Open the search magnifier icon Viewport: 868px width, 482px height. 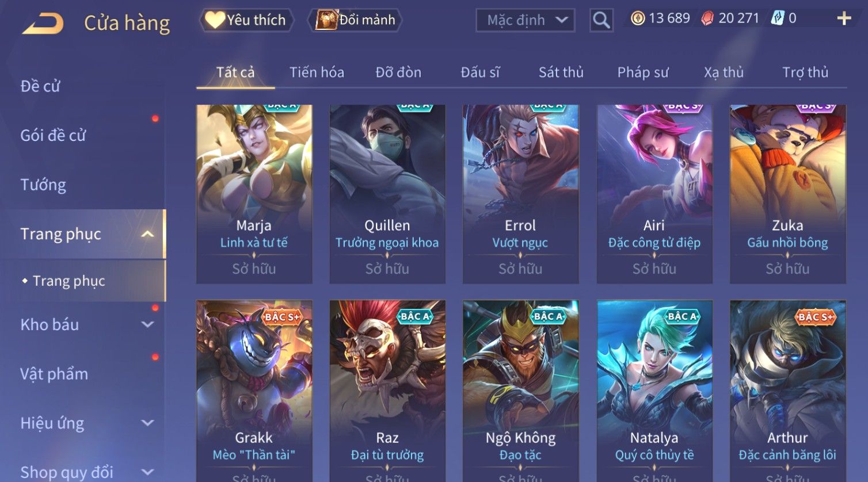pos(601,20)
